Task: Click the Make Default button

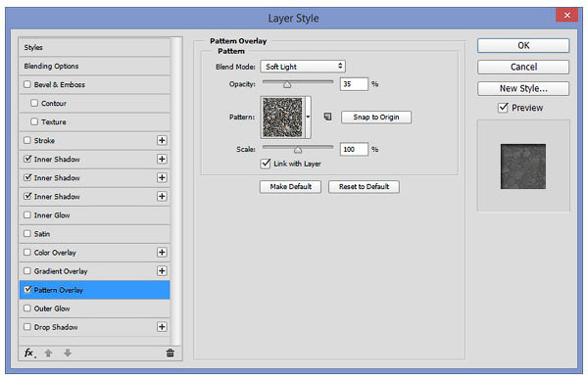Action: coord(291,187)
